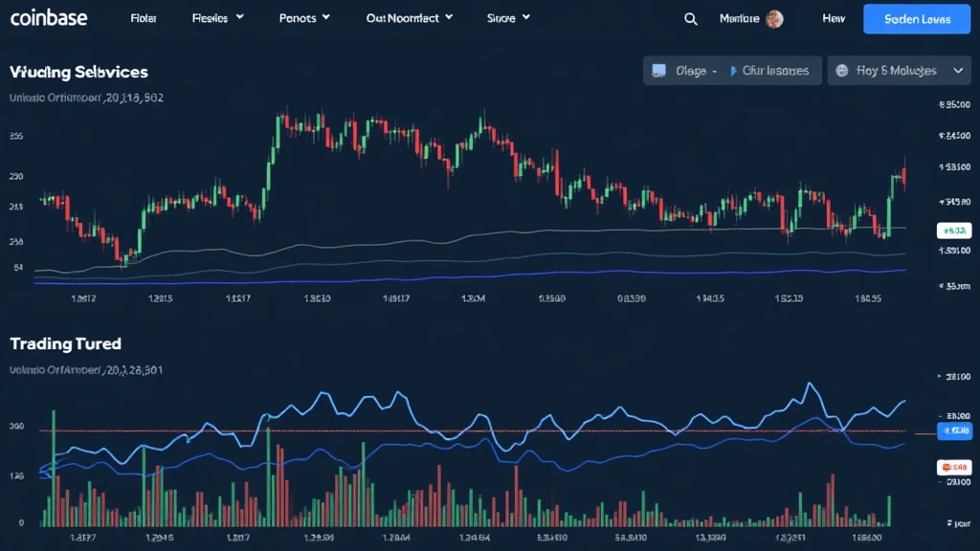Click the Hew link in header
The width and height of the screenshot is (980, 551).
834,19
